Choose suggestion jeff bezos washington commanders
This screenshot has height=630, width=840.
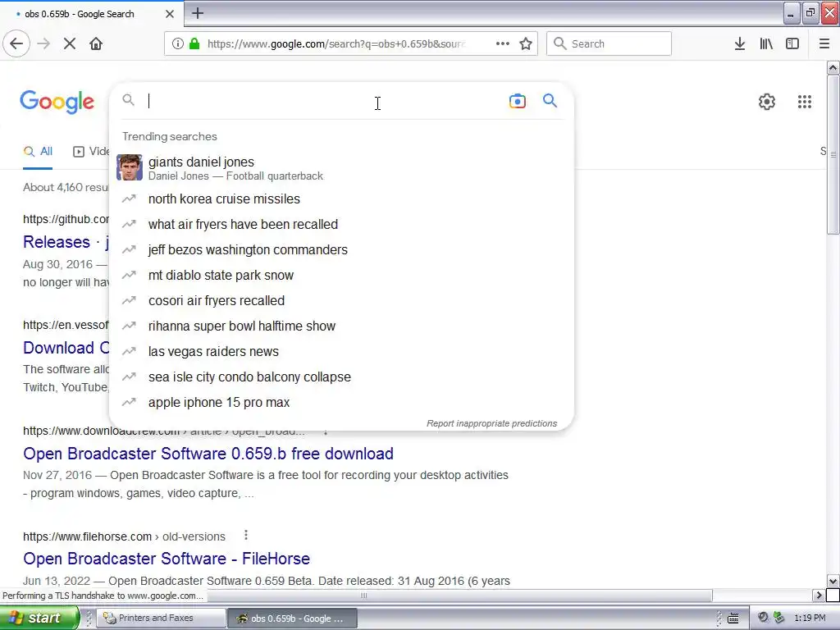coord(341,249)
